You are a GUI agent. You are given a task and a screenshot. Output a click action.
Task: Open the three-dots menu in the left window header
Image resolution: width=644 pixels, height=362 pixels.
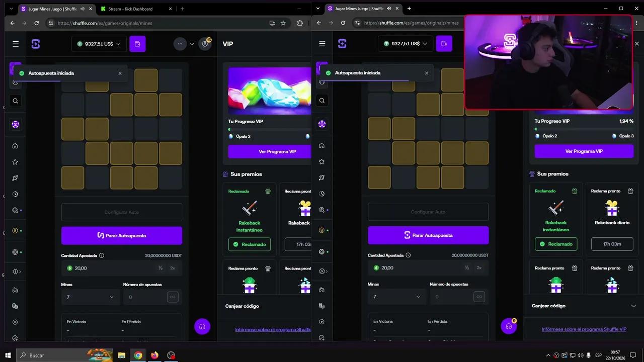[x=180, y=44]
